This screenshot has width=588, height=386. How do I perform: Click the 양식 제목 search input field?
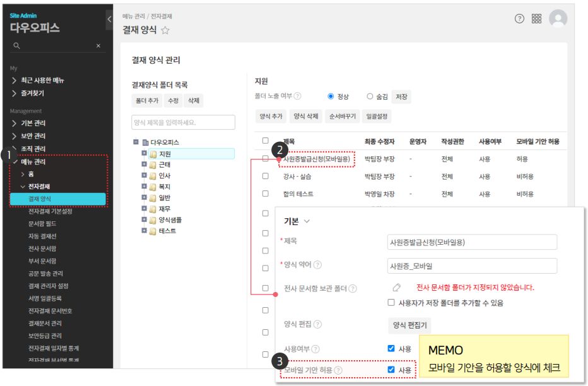click(183, 122)
